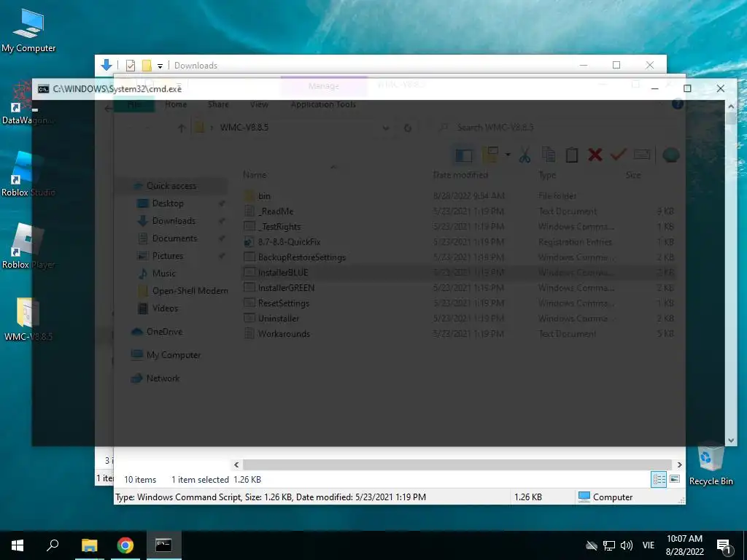Launch Roblox Studio from the desktop
This screenshot has height=560, width=747.
28,174
